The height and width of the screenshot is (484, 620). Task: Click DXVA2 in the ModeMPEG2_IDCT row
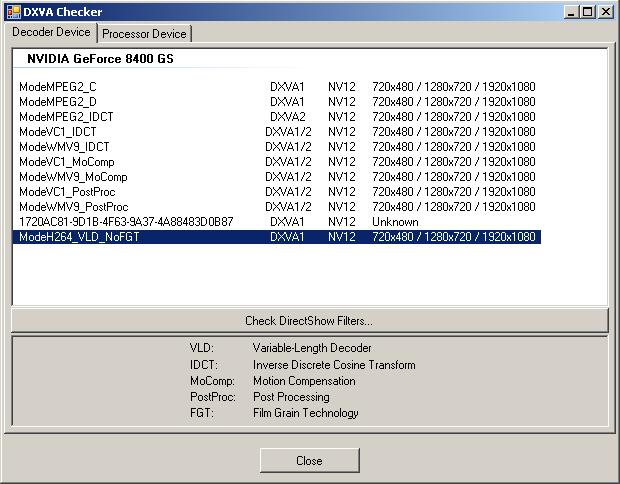pyautogui.click(x=287, y=117)
